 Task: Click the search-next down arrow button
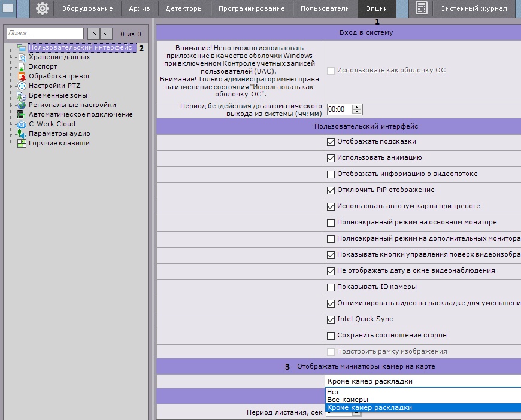pyautogui.click(x=106, y=34)
